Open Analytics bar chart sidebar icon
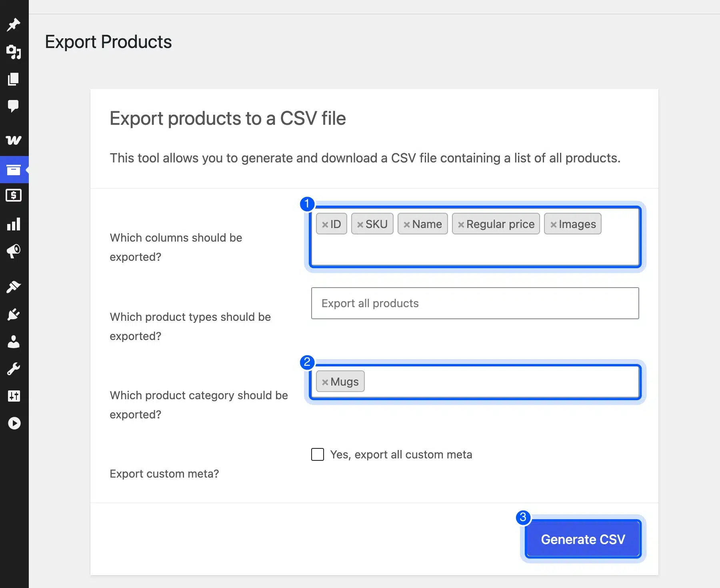Image resolution: width=720 pixels, height=588 pixels. click(14, 224)
